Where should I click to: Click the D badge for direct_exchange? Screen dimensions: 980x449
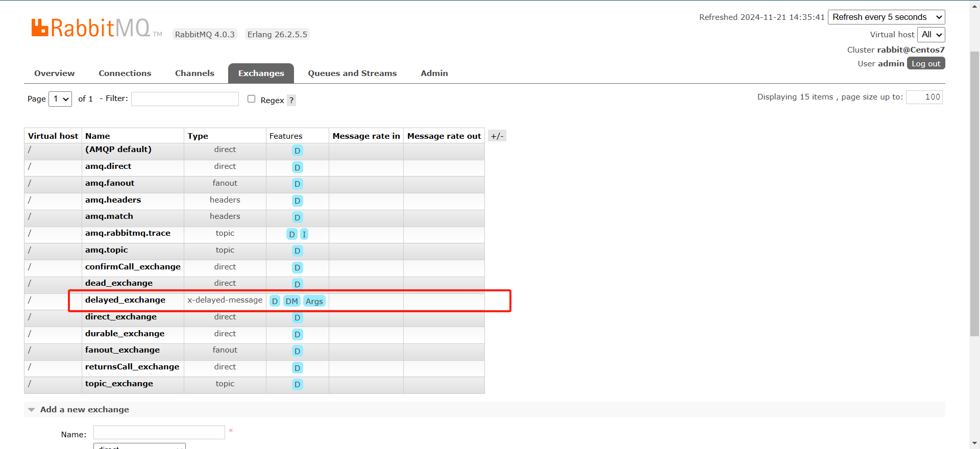point(298,318)
